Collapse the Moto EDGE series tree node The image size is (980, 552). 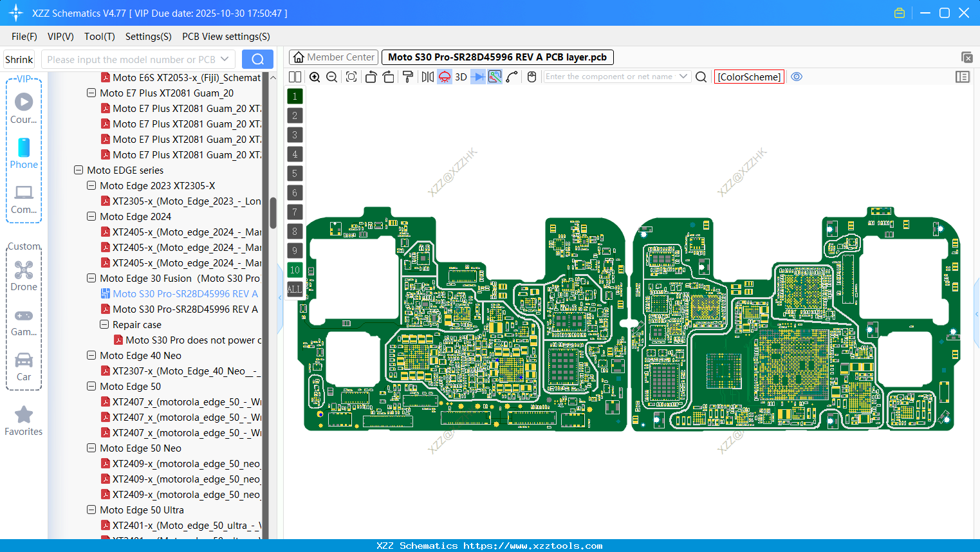pos(78,170)
